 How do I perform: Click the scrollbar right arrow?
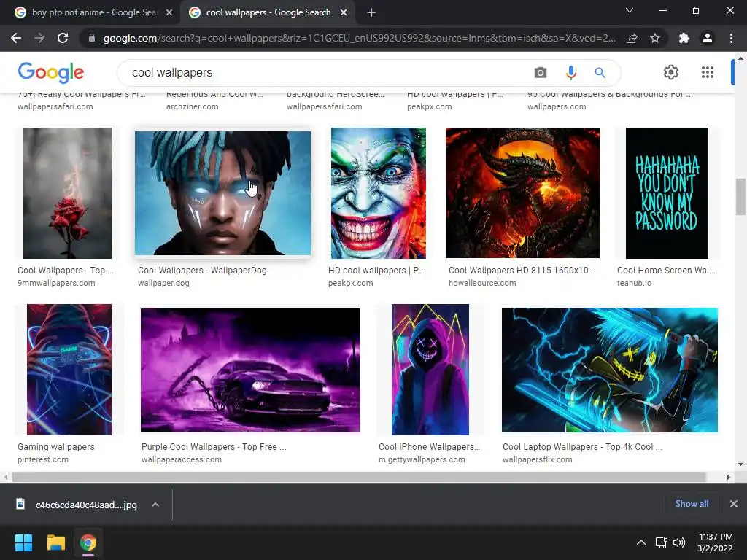[728, 477]
